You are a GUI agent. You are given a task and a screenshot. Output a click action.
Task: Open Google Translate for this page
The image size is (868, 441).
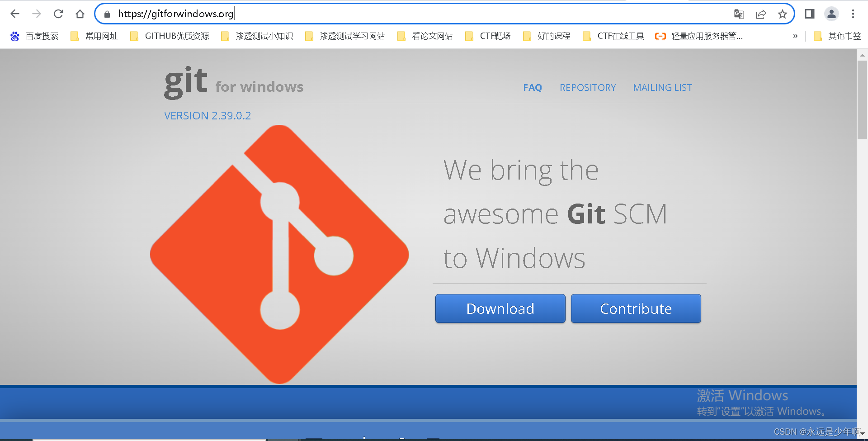pos(739,14)
